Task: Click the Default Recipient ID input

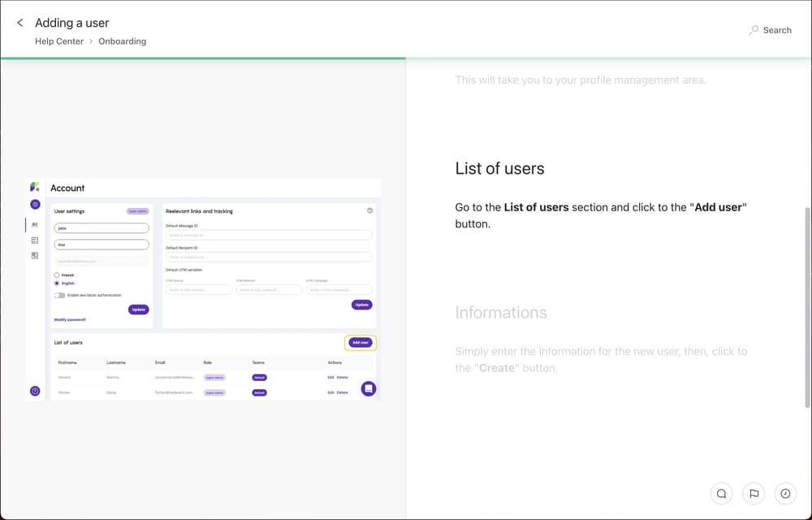Action: (x=269, y=257)
